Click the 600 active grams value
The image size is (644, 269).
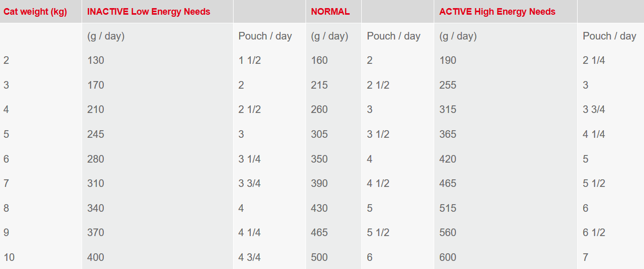coord(448,257)
